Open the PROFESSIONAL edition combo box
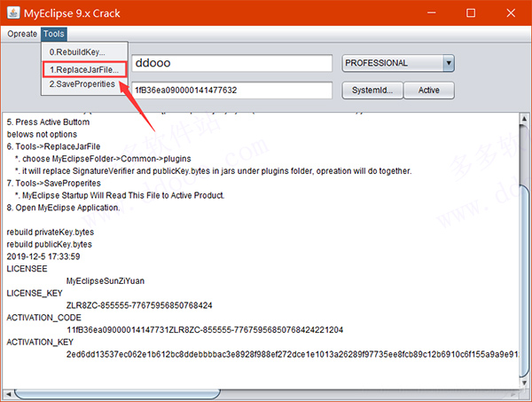The height and width of the screenshot is (402, 532). click(398, 63)
